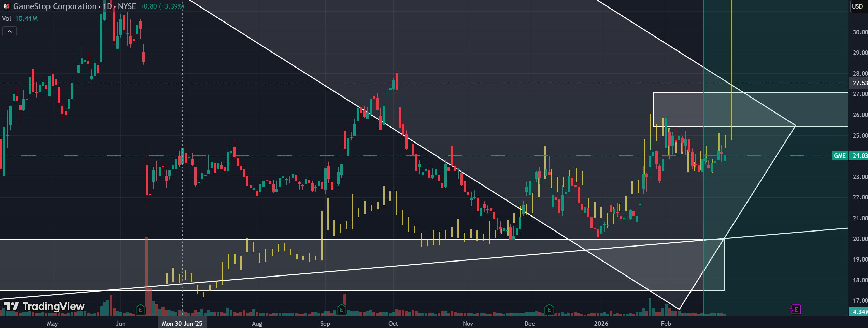Click the 19.00 price axis label
The width and height of the screenshot is (868, 328).
(x=860, y=259)
